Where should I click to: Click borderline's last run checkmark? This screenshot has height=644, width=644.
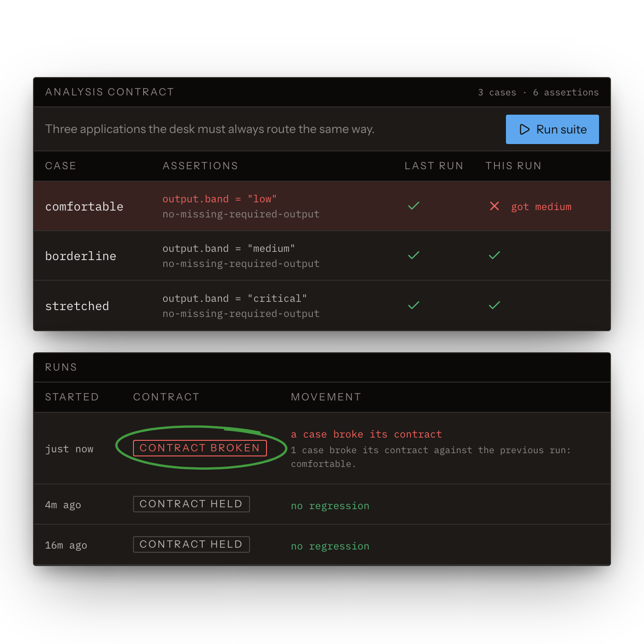coord(414,255)
